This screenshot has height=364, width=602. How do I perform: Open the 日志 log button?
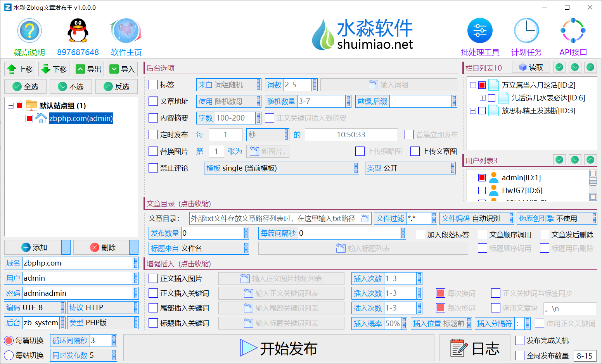point(475,348)
